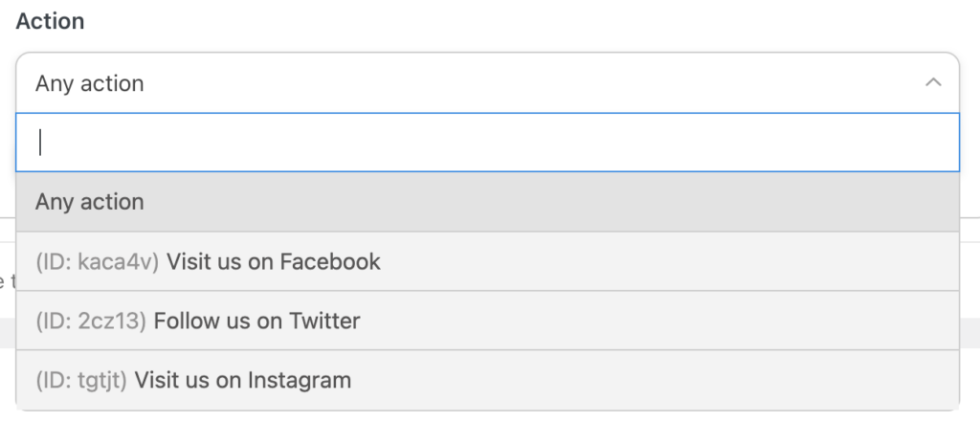980x422 pixels.
Task: Click empty space right of "Visit us on Facebook"
Action: click(670, 261)
